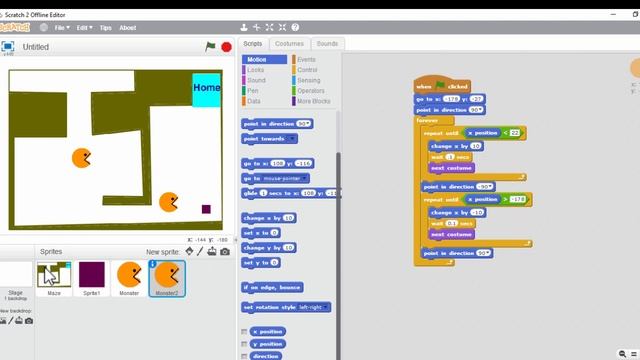This screenshot has width=640, height=360.
Task: Open the Edit menu
Action: [84, 28]
